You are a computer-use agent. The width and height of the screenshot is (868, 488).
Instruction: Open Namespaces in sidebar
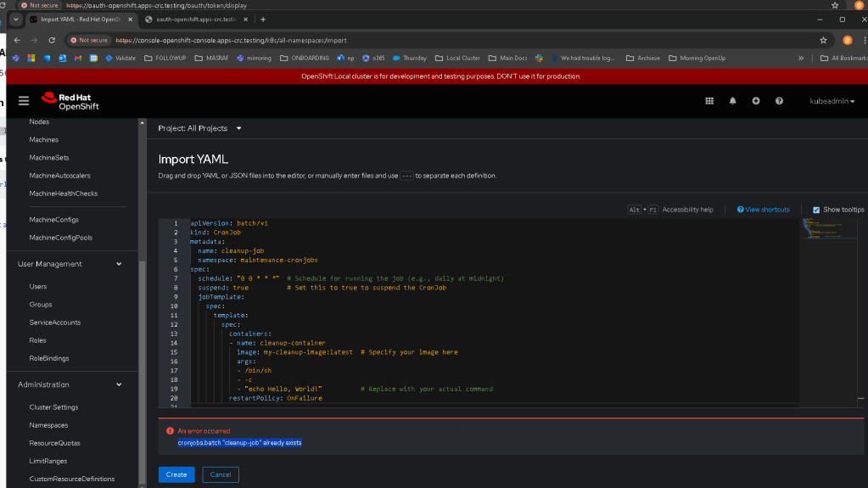tap(48, 425)
